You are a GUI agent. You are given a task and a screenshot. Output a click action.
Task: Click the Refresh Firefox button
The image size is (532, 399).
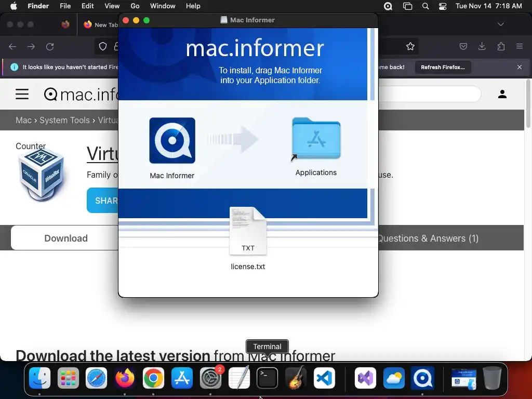(443, 67)
